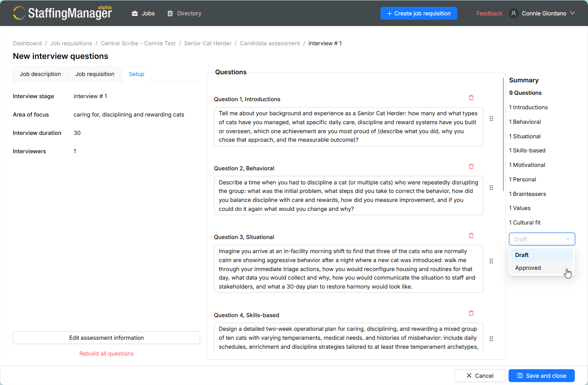Click the drag handle beside Question 3
The width and height of the screenshot is (588, 385).
491,261
